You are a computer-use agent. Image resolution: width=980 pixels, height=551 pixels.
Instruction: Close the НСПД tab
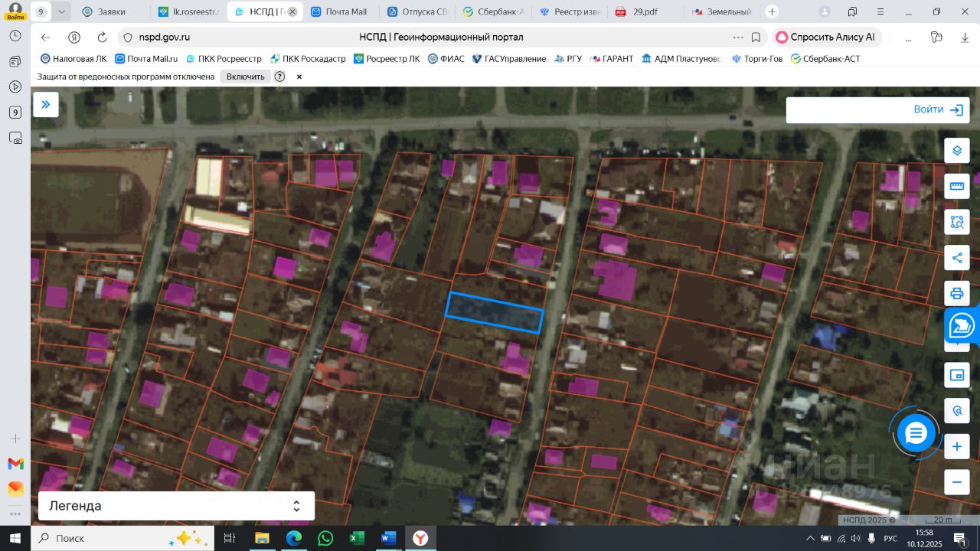292,11
